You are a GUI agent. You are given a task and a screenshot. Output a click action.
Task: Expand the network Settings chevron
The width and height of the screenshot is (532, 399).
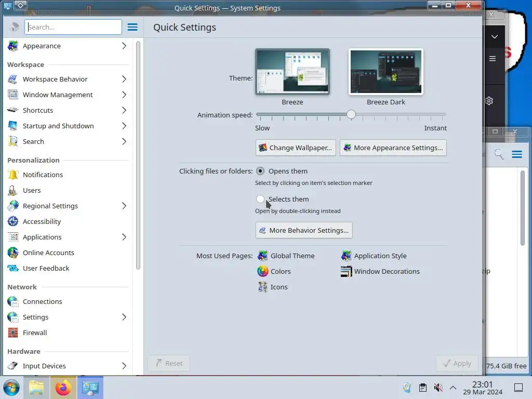(x=124, y=317)
